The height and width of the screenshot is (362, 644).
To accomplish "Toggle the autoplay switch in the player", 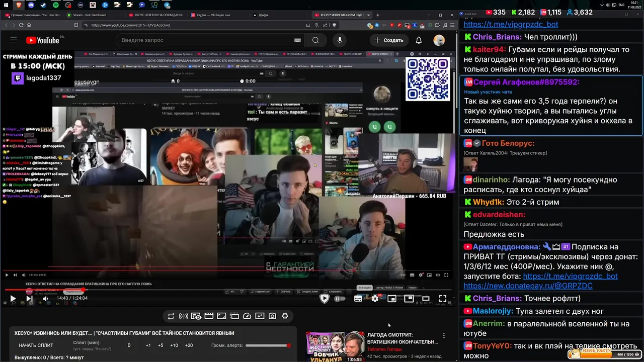I will (x=340, y=299).
